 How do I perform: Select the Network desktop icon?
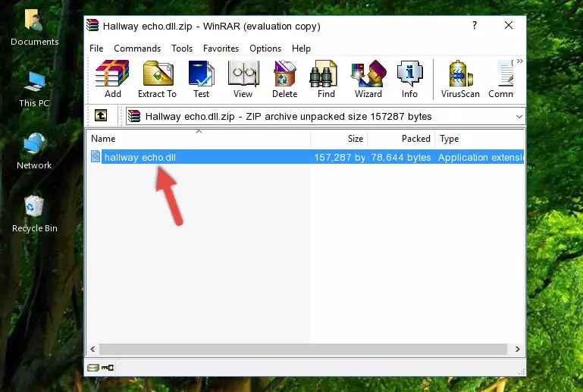tap(34, 151)
